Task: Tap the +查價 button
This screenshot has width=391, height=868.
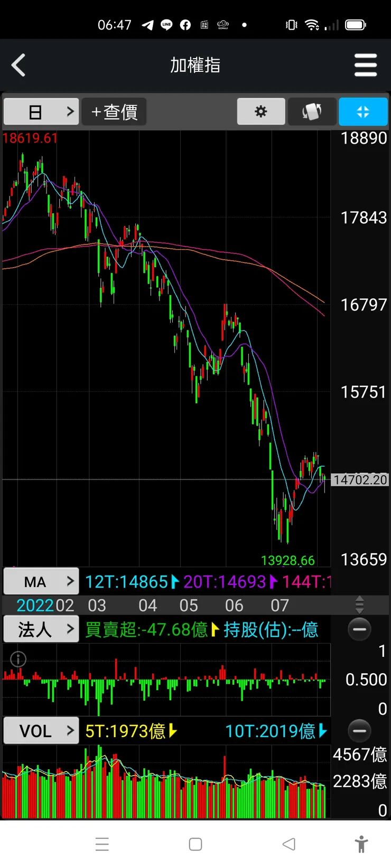Action: (114, 111)
